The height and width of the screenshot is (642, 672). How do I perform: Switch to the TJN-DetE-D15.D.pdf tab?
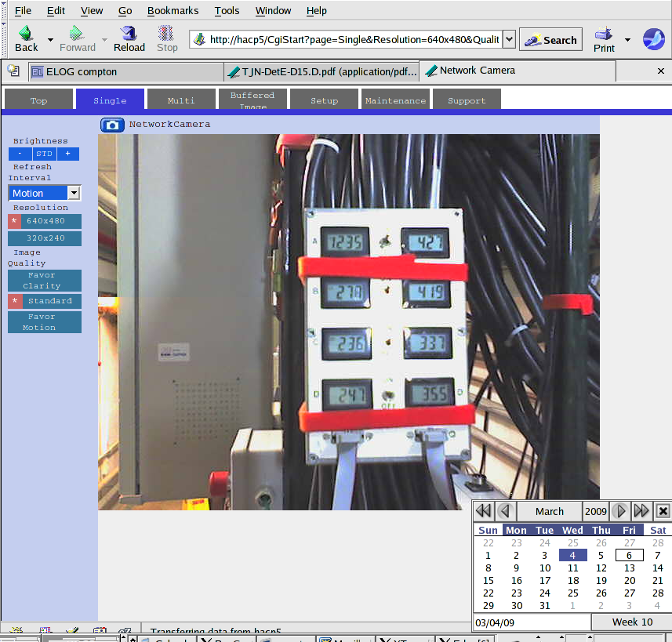[321, 71]
